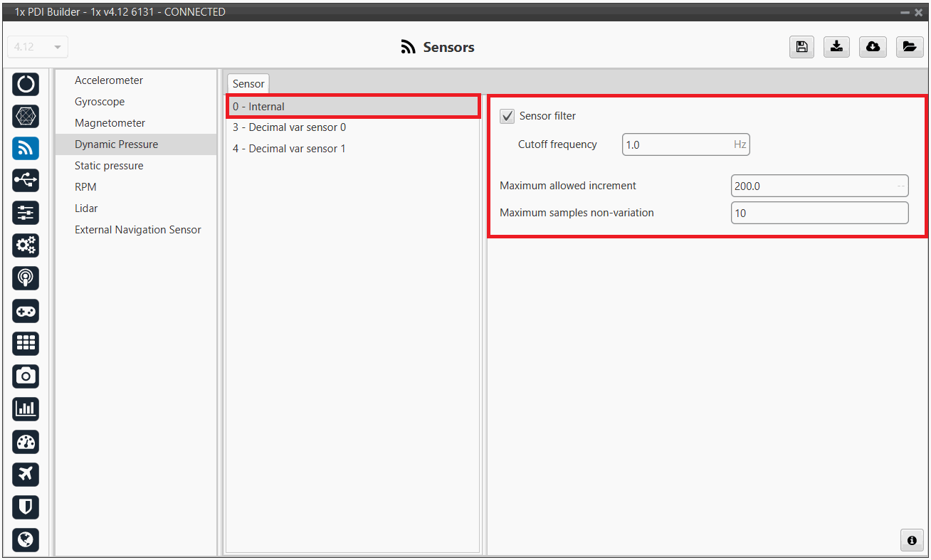Screen dimensions: 931x560
Task: Open the camera sidebar icon
Action: [x=26, y=376]
